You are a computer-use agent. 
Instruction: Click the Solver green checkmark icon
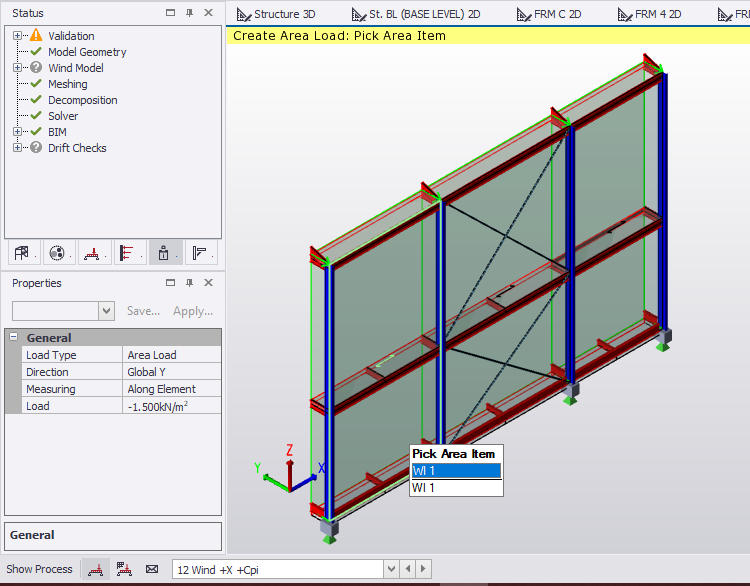[36, 115]
